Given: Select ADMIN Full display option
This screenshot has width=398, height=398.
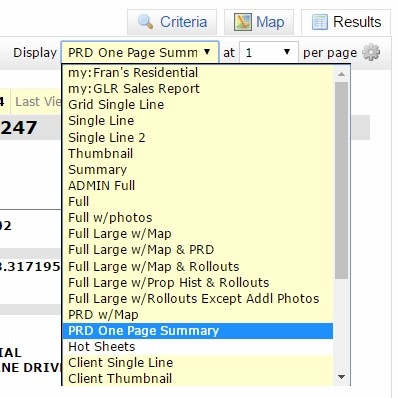Looking at the screenshot, I should 197,185.
